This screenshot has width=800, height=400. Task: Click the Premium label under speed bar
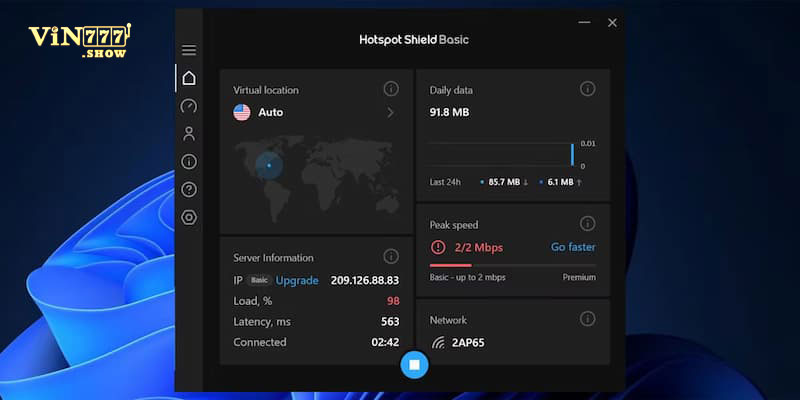579,278
